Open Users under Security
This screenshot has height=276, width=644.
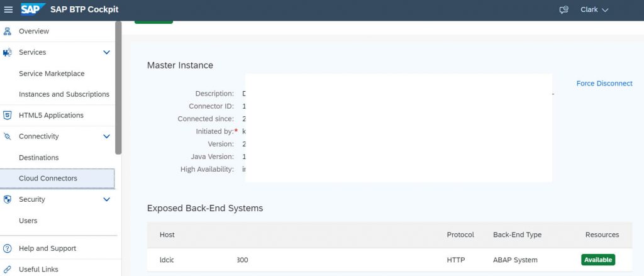[28, 221]
